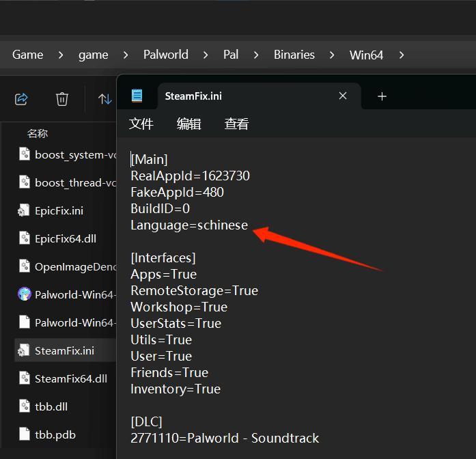Click the BuildID=0 line
Screen dimensions: 476x459
160,209
